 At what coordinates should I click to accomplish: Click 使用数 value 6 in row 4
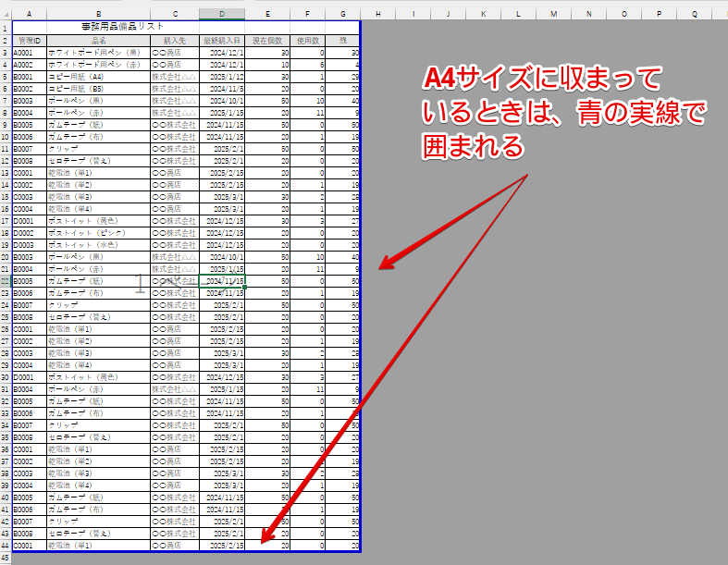[x=307, y=65]
